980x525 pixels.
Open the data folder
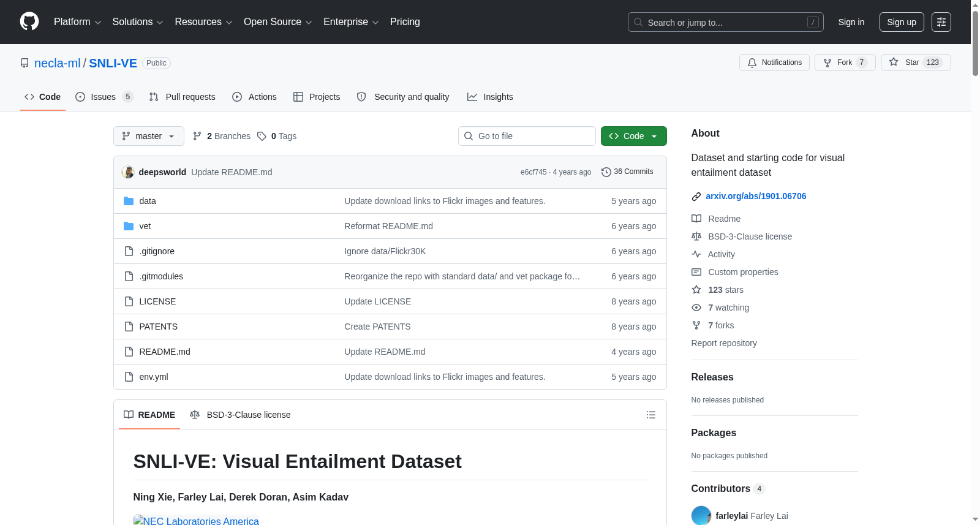(x=147, y=201)
